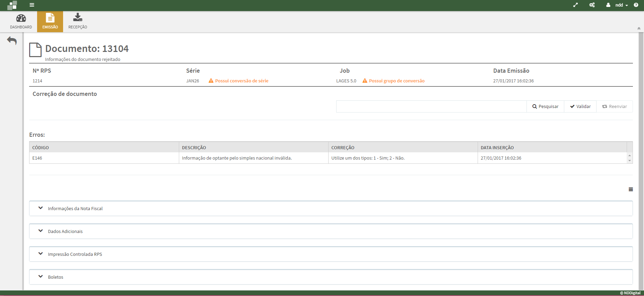This screenshot has height=296, width=644.
Task: Collapse the top toolbar with chevron
Action: (x=639, y=28)
